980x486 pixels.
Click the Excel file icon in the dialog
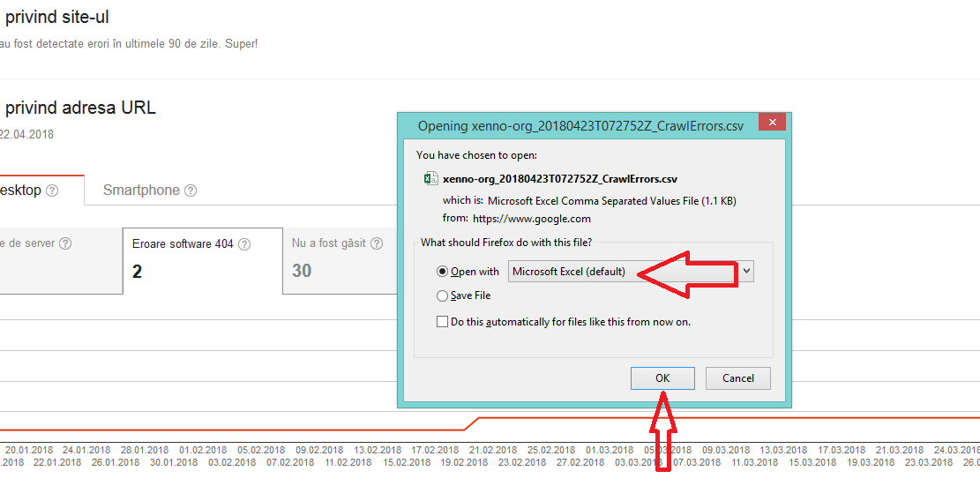(430, 179)
